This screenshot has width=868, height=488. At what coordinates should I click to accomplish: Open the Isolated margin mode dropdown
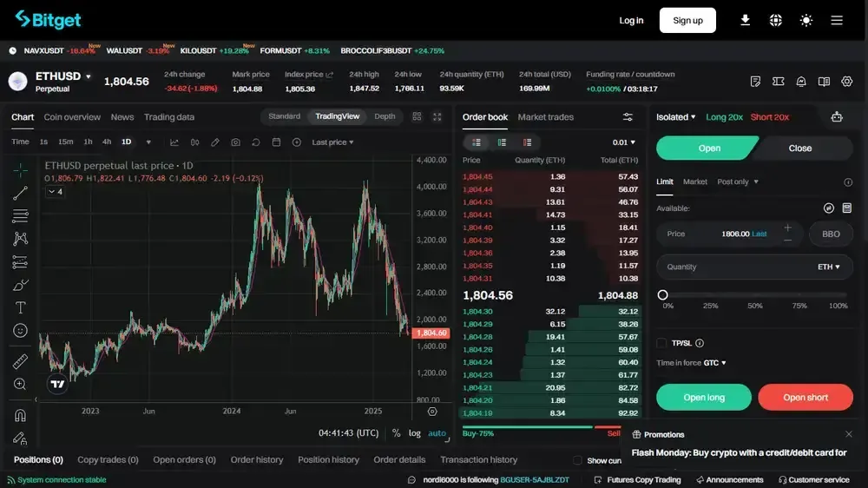coord(675,117)
